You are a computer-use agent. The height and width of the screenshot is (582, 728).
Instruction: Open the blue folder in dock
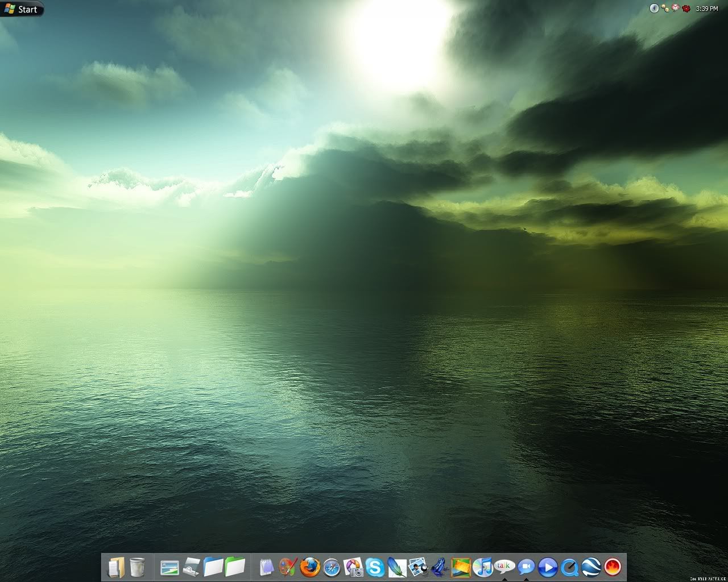coord(213,567)
